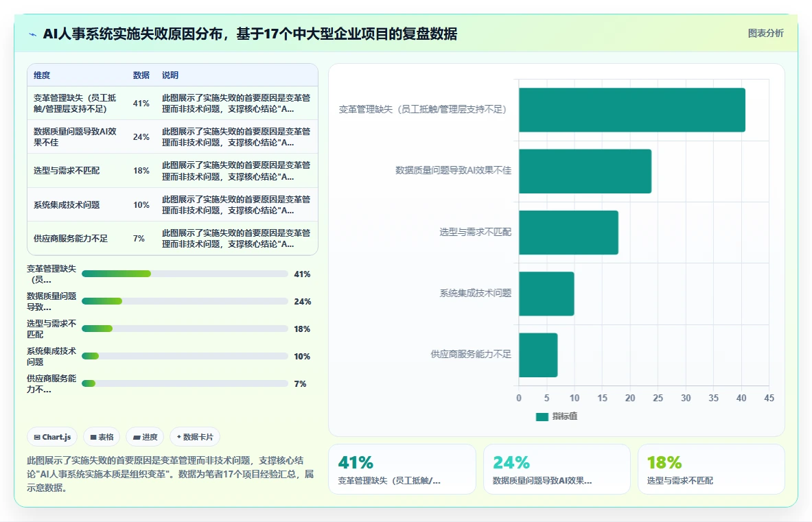Click the 系统集成技术问题 progress bar at 10%
The width and height of the screenshot is (812, 522).
pos(185,356)
